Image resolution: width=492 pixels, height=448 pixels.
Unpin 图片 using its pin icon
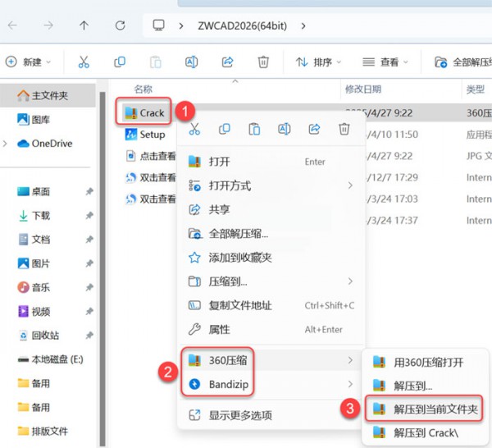[x=89, y=263]
